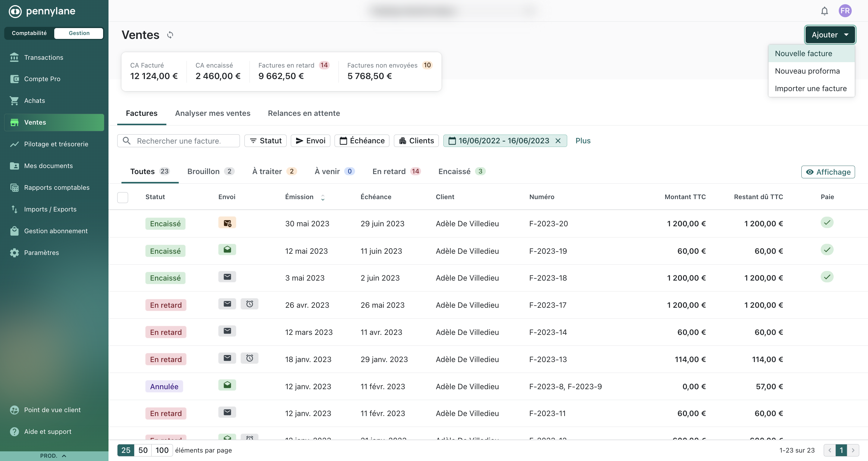Select the À traiter status tab
Screen dimensions: 868x461
coord(274,171)
